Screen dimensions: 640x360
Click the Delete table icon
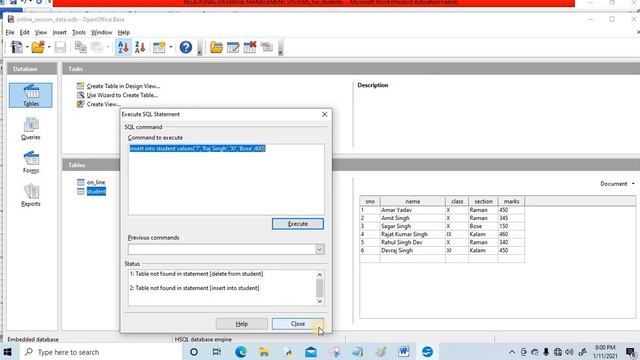250,47
